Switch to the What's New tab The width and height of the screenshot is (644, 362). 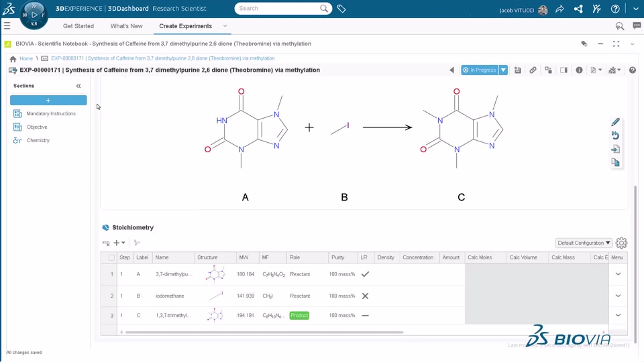(x=127, y=26)
